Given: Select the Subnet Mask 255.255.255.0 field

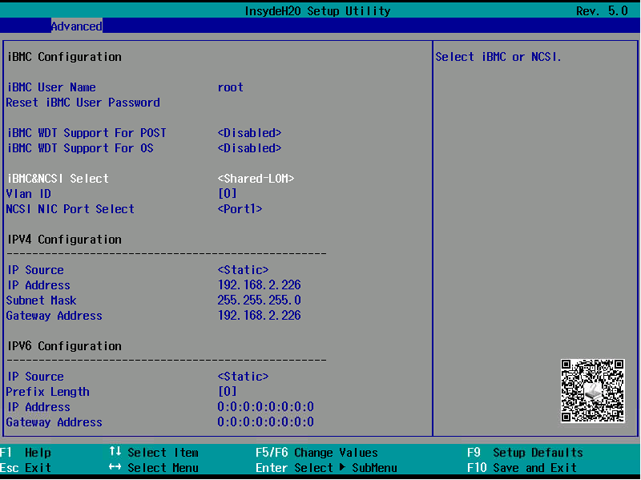Looking at the screenshot, I should click(259, 300).
